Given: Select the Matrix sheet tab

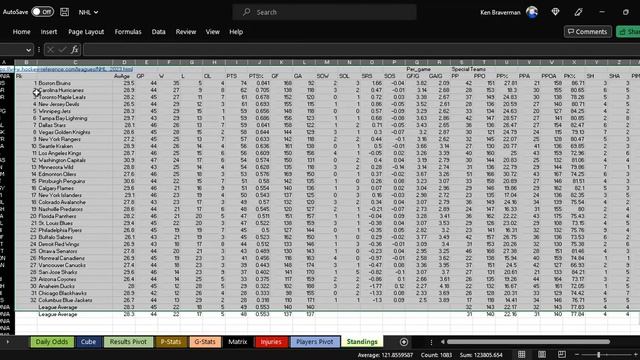Looking at the screenshot, I should [x=238, y=342].
